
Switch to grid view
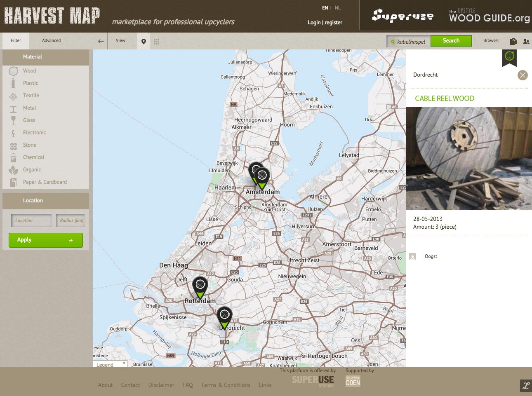(157, 41)
